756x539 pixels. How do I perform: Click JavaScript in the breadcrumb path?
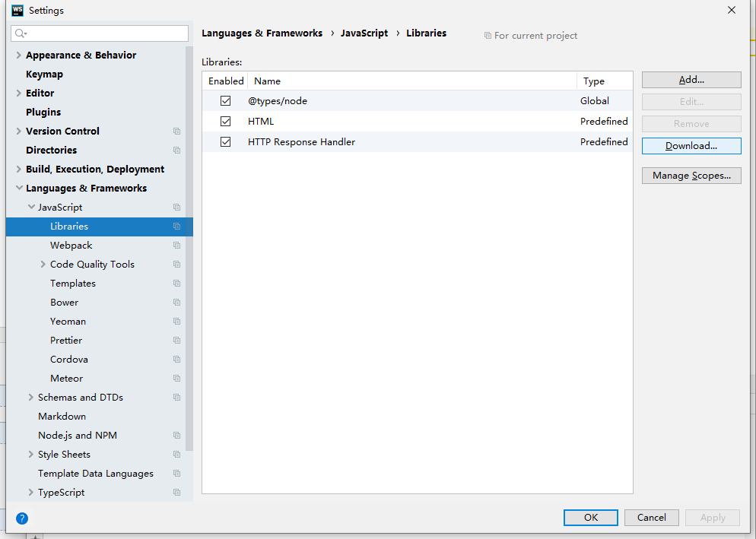coord(364,33)
